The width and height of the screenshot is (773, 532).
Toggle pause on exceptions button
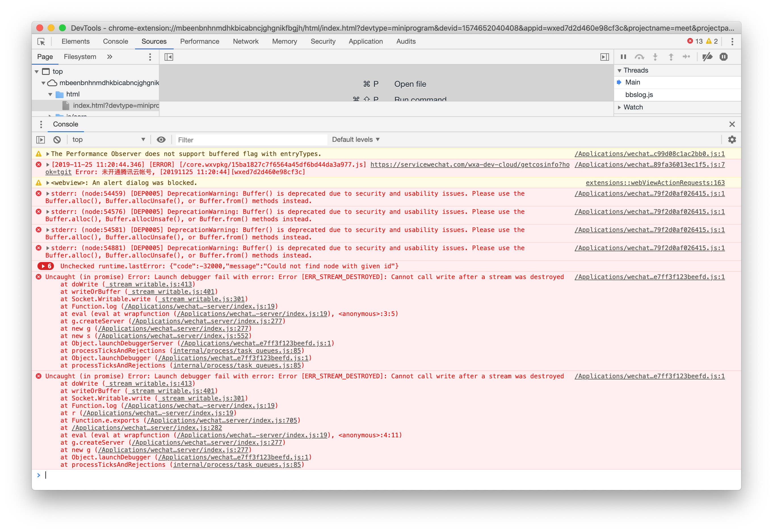723,57
